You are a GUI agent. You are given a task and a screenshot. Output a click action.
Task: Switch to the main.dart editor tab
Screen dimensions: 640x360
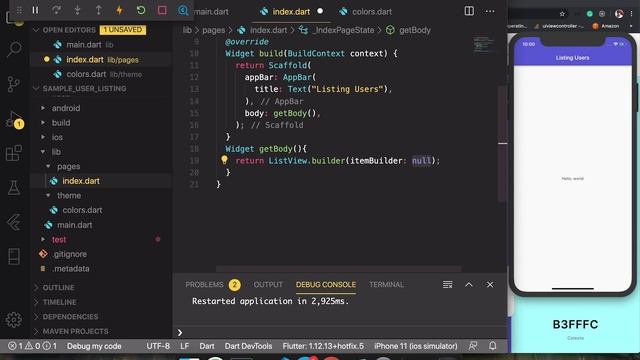click(x=211, y=11)
